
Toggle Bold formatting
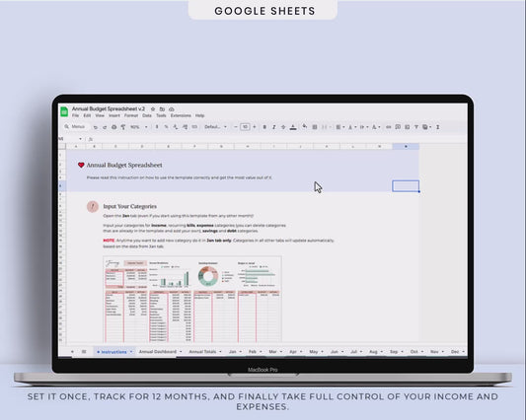tap(264, 127)
